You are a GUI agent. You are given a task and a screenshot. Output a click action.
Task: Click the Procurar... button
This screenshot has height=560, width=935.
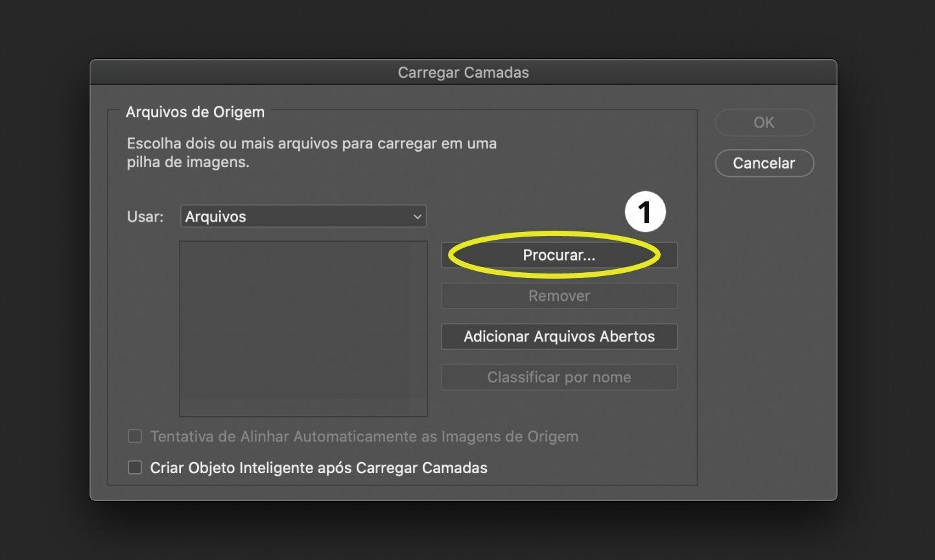558,255
